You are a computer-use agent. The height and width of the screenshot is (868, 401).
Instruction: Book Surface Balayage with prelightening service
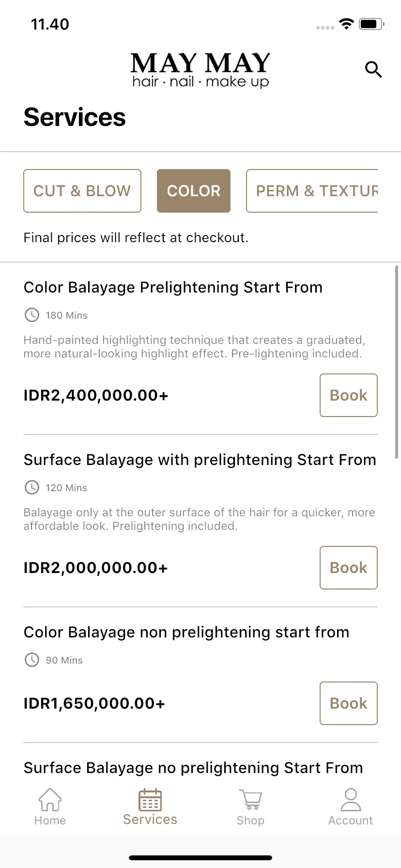[x=349, y=568]
